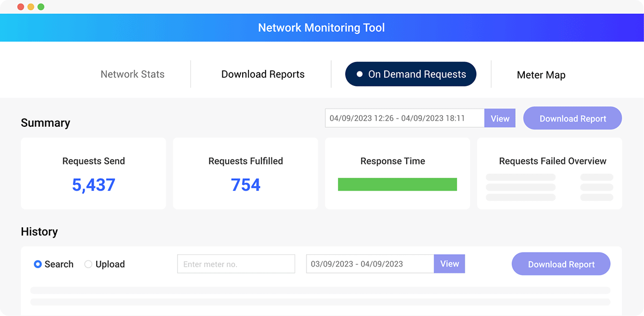This screenshot has width=644, height=316.
Task: Open the Download Reports tab
Action: tap(262, 74)
